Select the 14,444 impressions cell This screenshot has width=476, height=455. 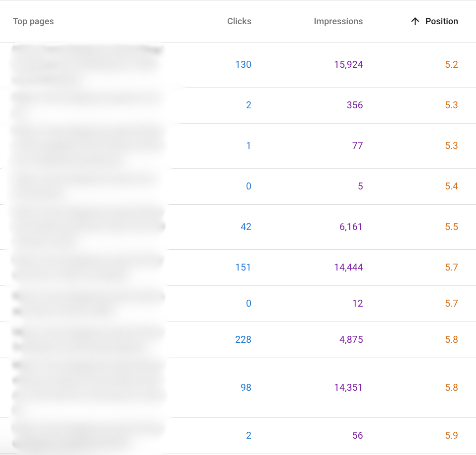(348, 267)
